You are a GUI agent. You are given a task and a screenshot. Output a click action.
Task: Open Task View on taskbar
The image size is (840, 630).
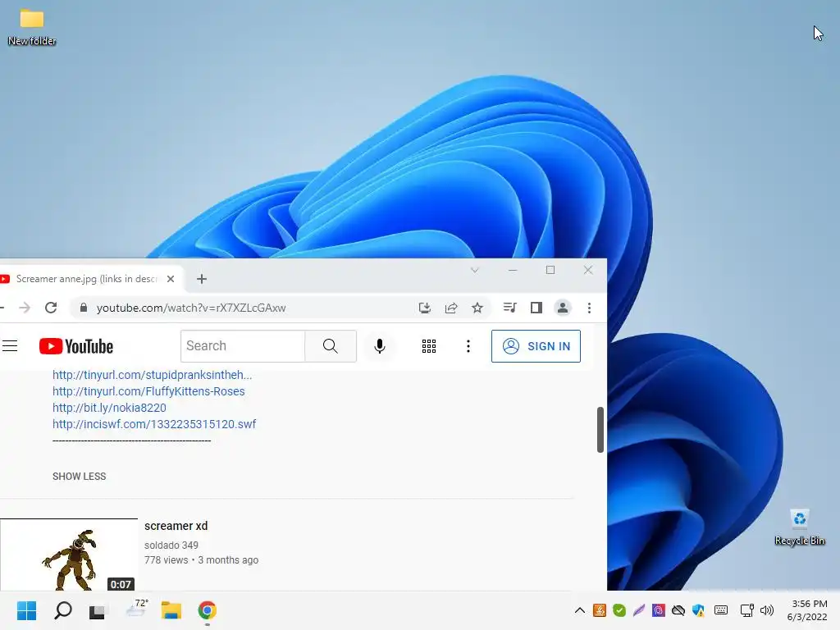tap(97, 610)
